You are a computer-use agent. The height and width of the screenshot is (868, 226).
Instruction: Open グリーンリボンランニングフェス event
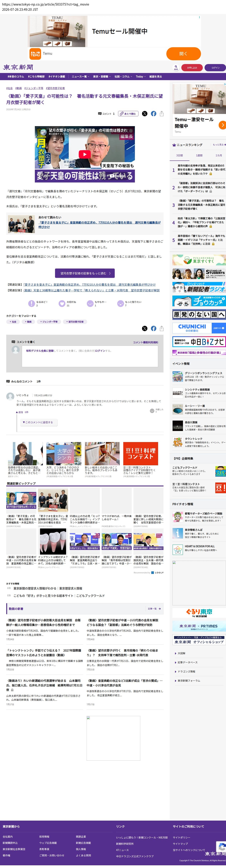click(199, 376)
